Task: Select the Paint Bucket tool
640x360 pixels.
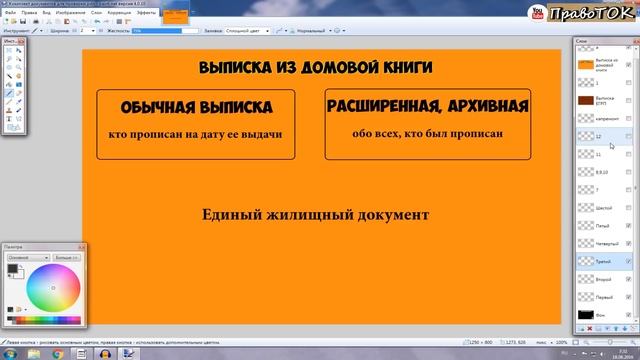Action: pos(9,84)
